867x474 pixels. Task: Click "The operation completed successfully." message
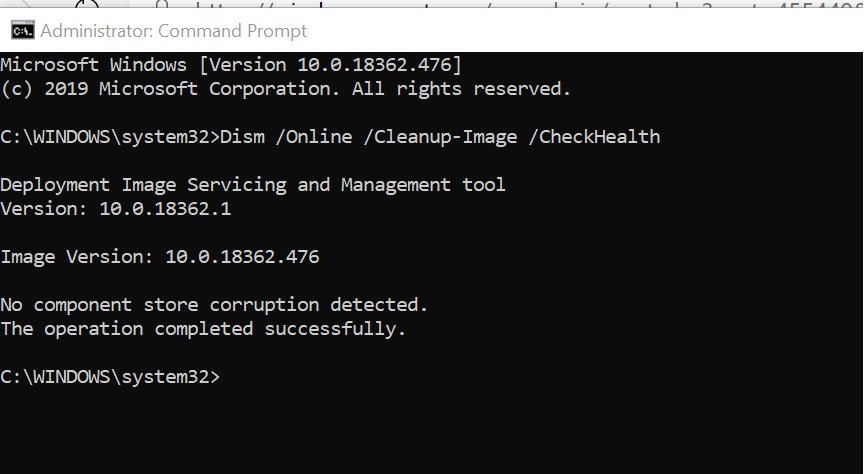coord(203,328)
